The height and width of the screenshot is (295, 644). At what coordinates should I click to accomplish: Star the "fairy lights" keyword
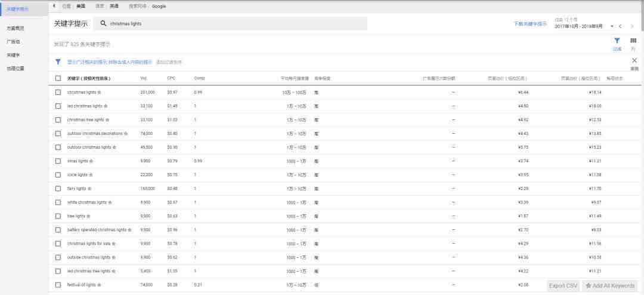tap(89, 189)
